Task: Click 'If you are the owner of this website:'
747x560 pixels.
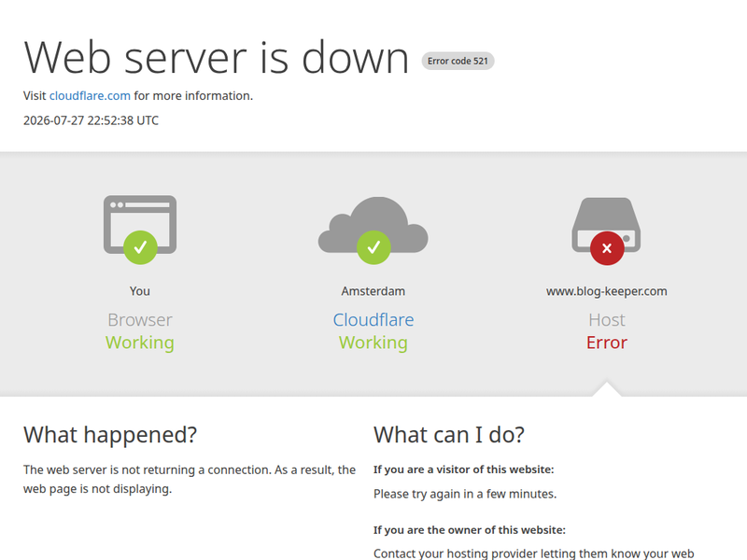Action: pos(470,530)
